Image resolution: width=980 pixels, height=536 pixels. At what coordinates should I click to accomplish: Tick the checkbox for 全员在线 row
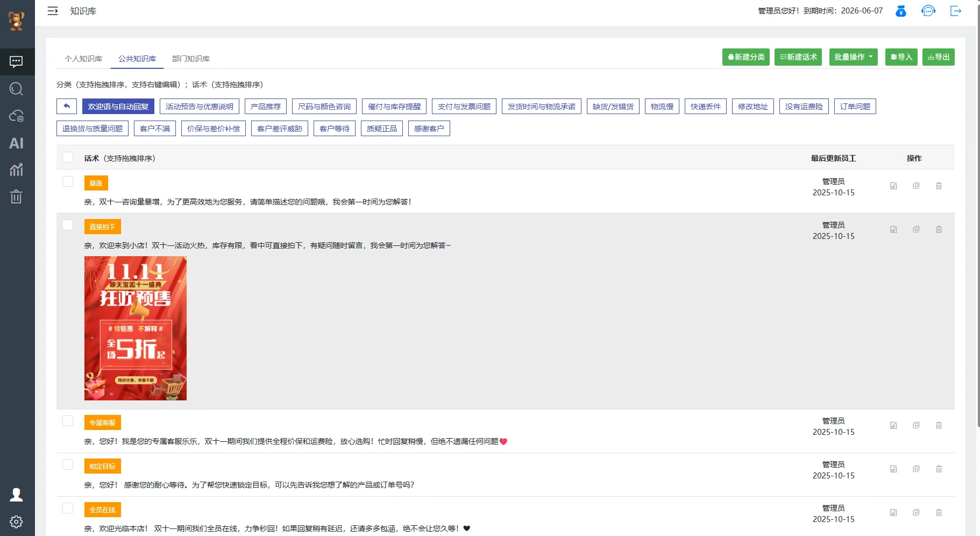pyautogui.click(x=68, y=508)
